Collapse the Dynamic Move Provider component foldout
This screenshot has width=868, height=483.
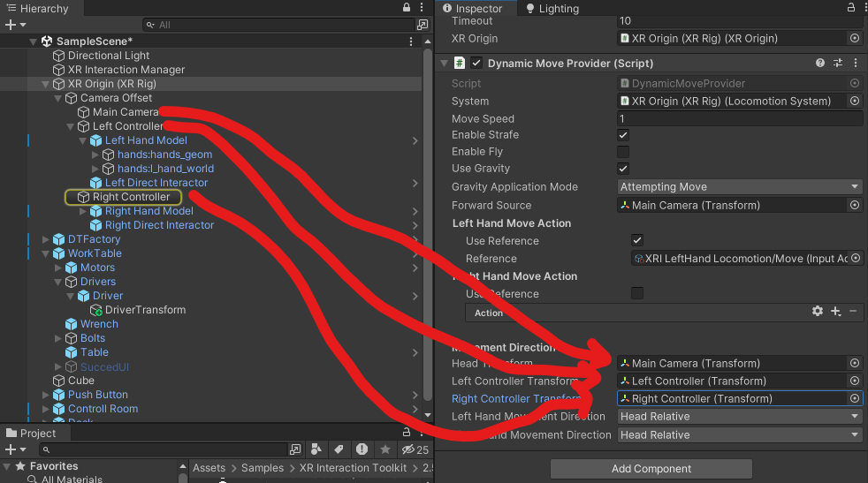coord(444,63)
